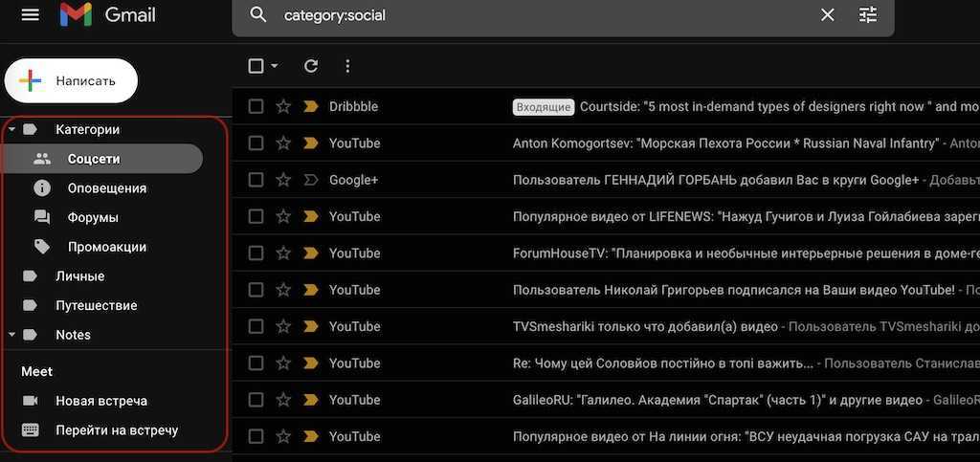Image resolution: width=980 pixels, height=462 pixels.
Task: Toggle importance marker on ForumHouseTV email
Action: click(x=311, y=253)
